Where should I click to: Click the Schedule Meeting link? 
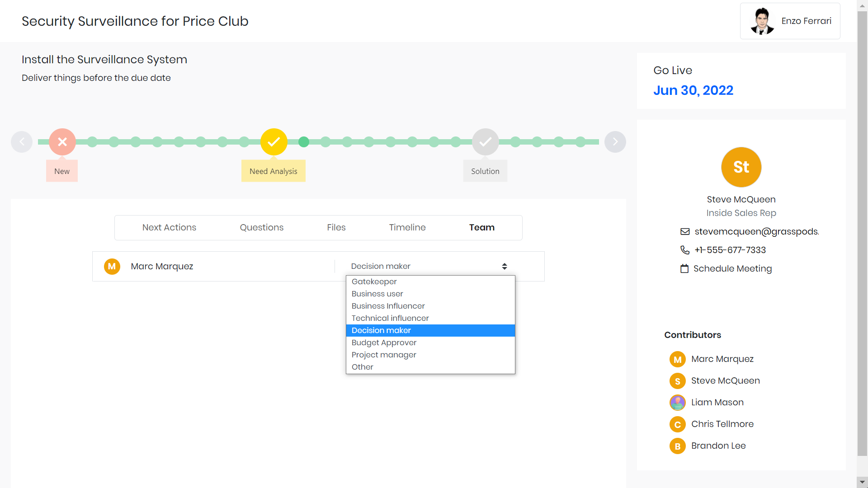coord(732,268)
